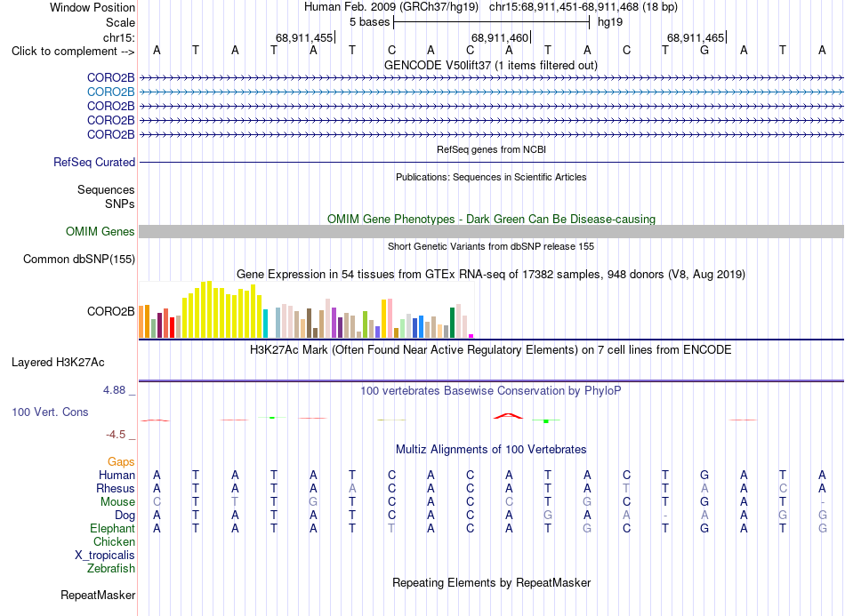The image size is (845, 616).
Task: Click the GENCODE V50lift37 track title
Action: coord(491,65)
